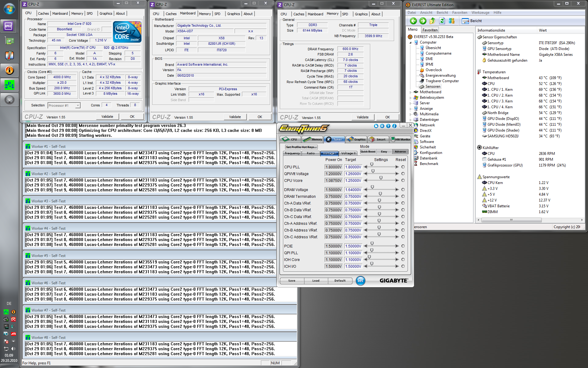Switch to Voltage II tab
This screenshot has height=368, width=588.
pyautogui.click(x=348, y=153)
